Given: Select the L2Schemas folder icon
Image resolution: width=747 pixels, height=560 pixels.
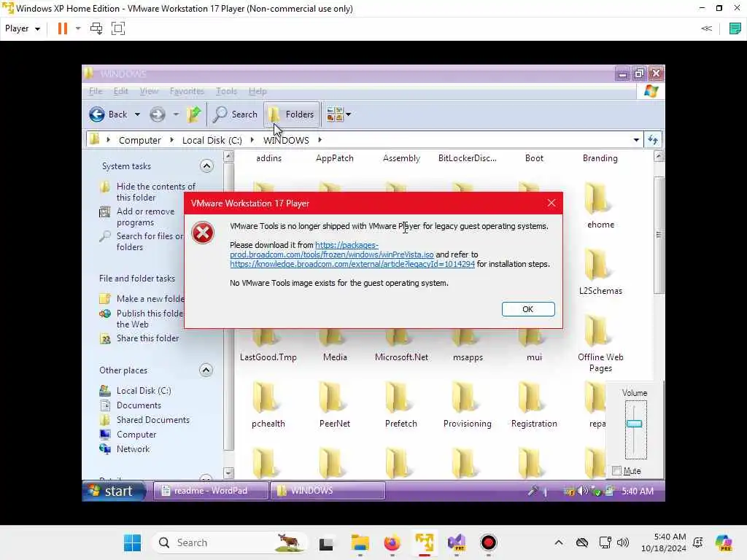Looking at the screenshot, I should coord(597,265).
